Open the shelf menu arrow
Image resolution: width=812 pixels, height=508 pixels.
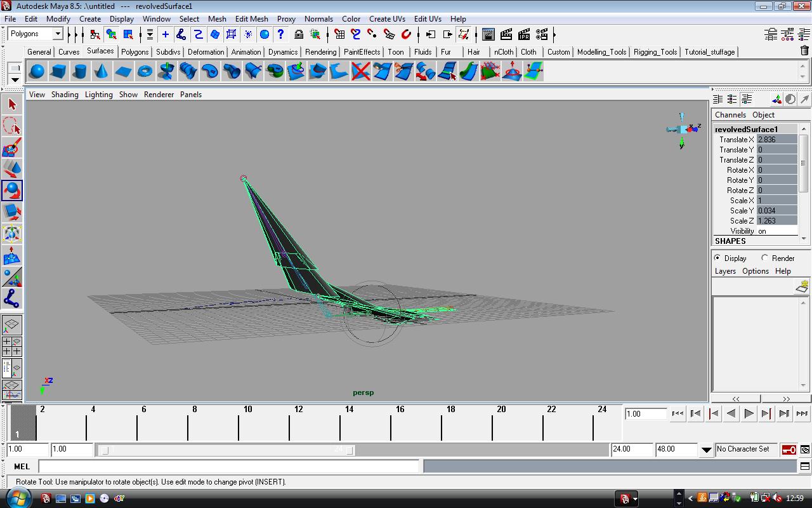click(x=15, y=79)
